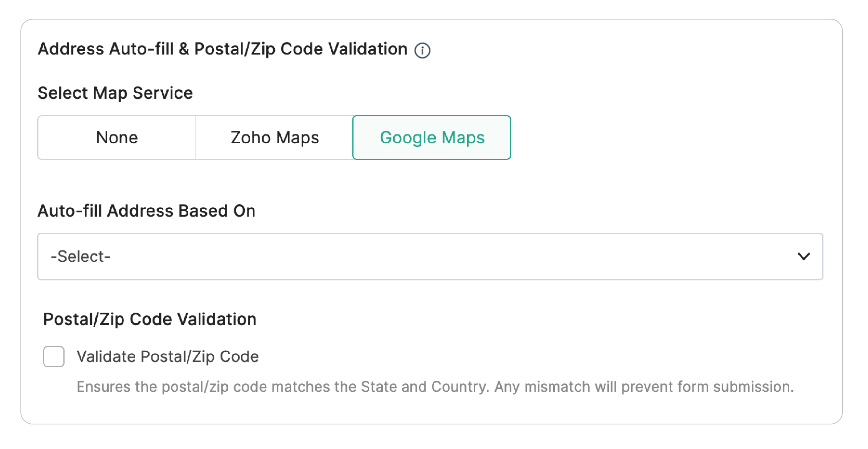This screenshot has height=449, width=868.
Task: Click empty space right of Google Maps
Action: 653,138
